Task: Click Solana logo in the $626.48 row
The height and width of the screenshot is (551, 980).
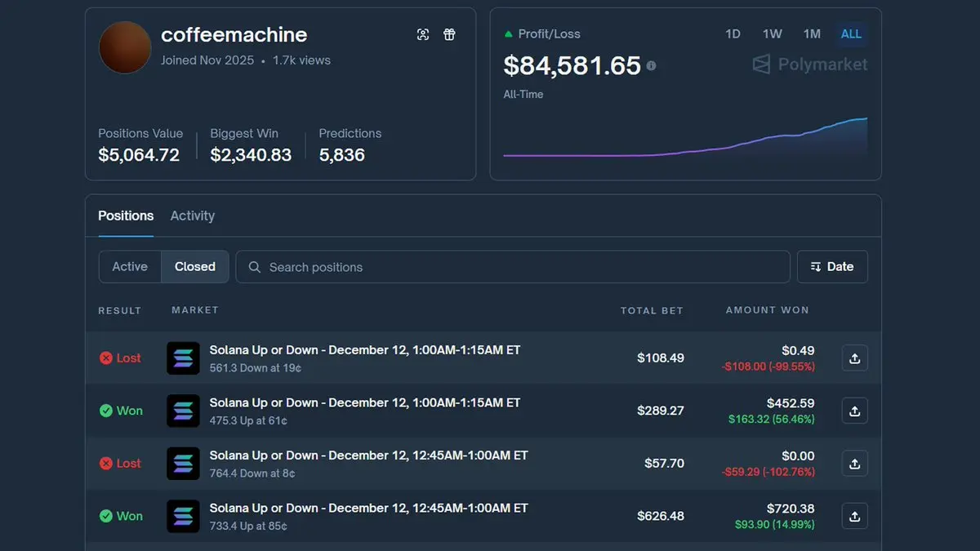Action: pyautogui.click(x=183, y=516)
